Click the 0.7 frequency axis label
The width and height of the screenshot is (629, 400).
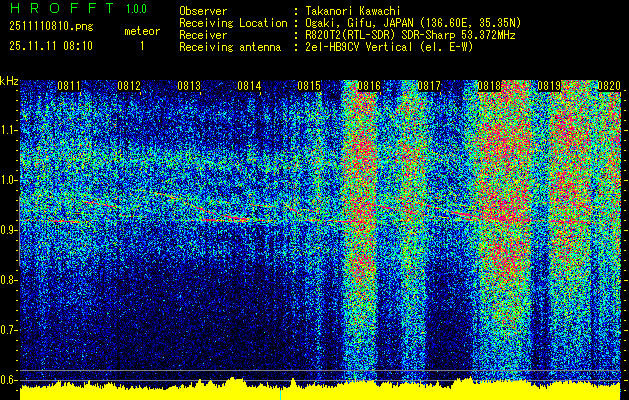point(9,330)
